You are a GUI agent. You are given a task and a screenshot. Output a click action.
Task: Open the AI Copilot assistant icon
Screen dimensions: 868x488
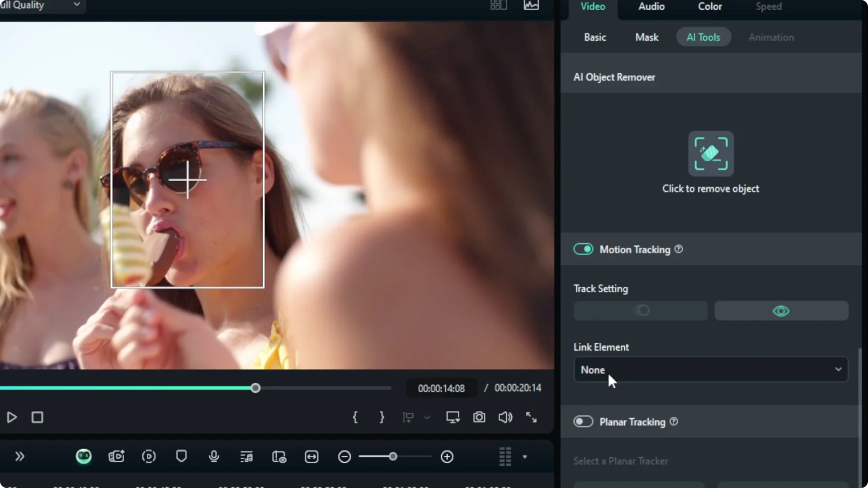tap(84, 457)
